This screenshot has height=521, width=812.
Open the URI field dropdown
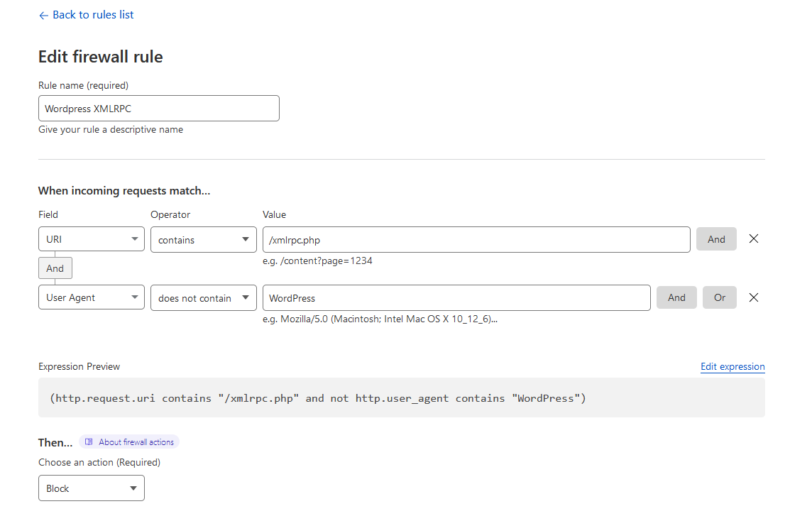click(92, 239)
